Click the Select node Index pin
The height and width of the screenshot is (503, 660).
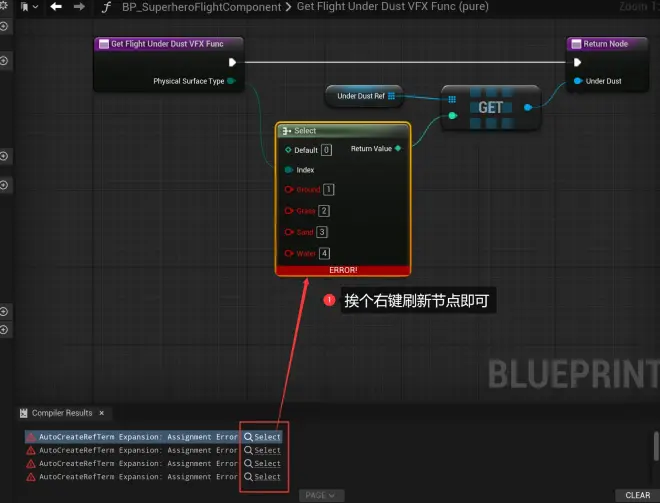[x=288, y=170]
